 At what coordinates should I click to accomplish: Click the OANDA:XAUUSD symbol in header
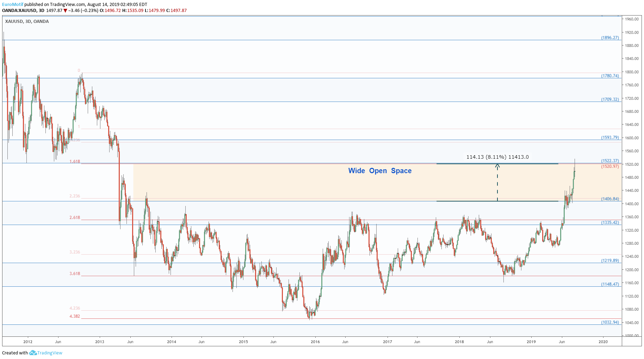point(19,11)
